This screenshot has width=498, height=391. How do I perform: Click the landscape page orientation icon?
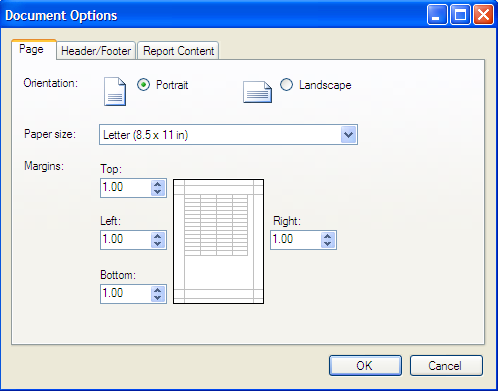(x=257, y=92)
